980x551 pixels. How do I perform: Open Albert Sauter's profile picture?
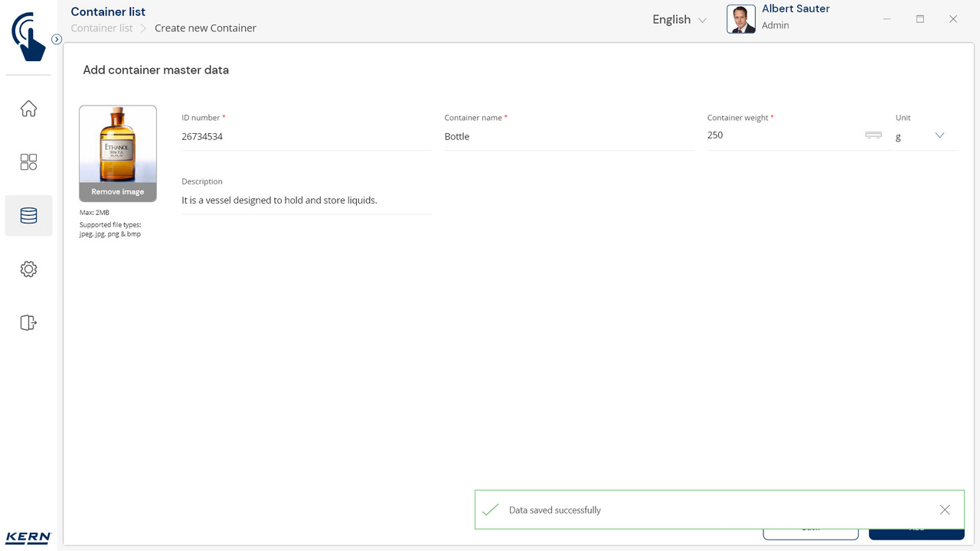pos(740,20)
